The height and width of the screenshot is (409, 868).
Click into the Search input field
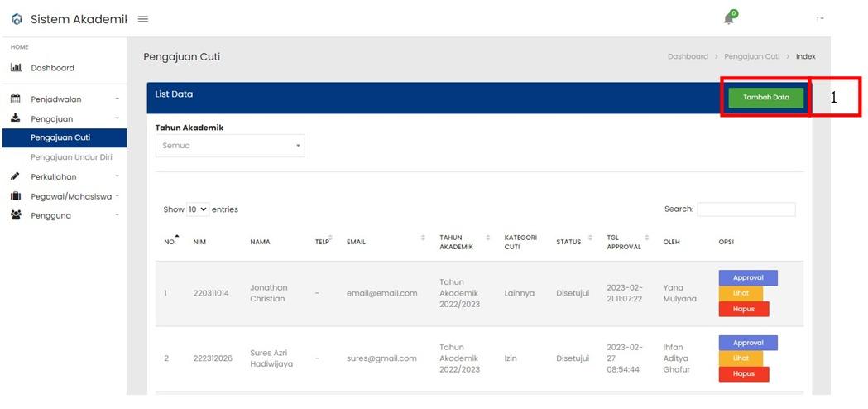[x=746, y=209]
